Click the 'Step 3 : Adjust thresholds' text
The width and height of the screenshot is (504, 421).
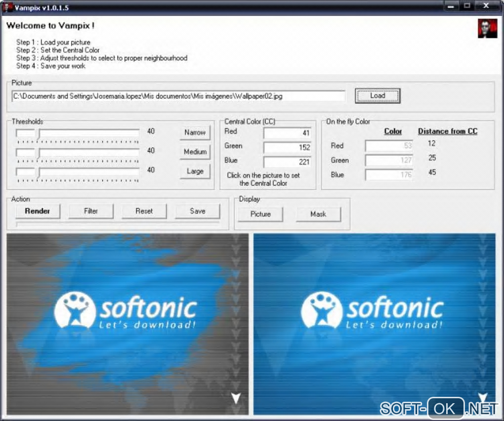tap(102, 58)
